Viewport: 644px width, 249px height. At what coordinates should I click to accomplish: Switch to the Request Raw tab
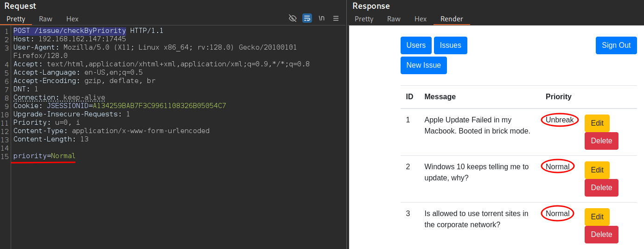pyautogui.click(x=45, y=19)
